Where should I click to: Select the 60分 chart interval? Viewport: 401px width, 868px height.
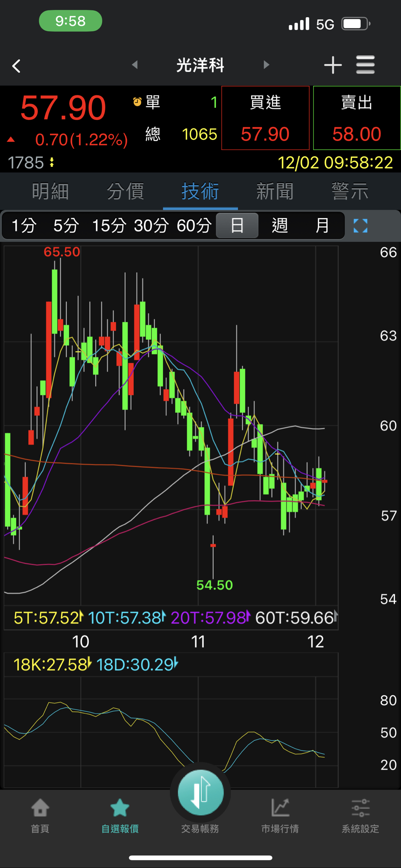point(194,226)
